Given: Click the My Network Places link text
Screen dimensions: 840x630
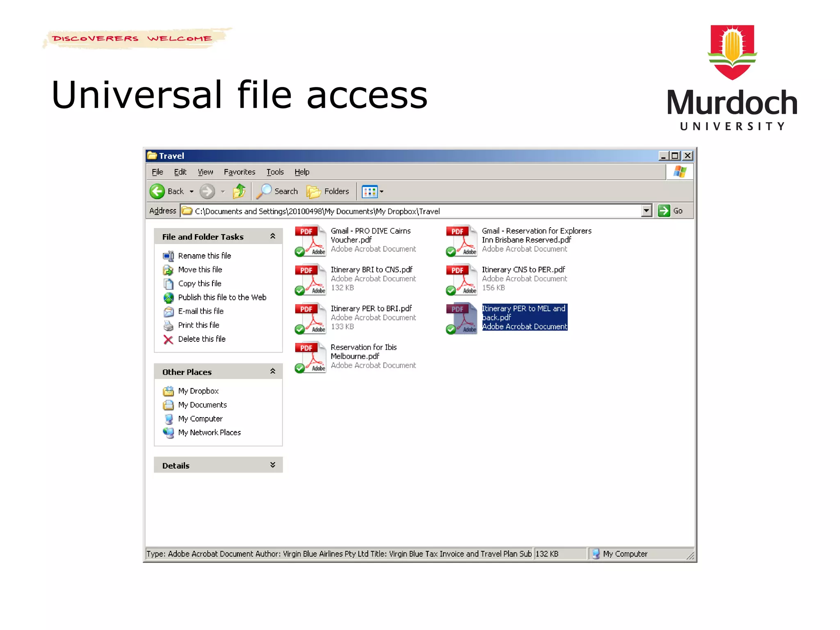Looking at the screenshot, I should point(210,433).
